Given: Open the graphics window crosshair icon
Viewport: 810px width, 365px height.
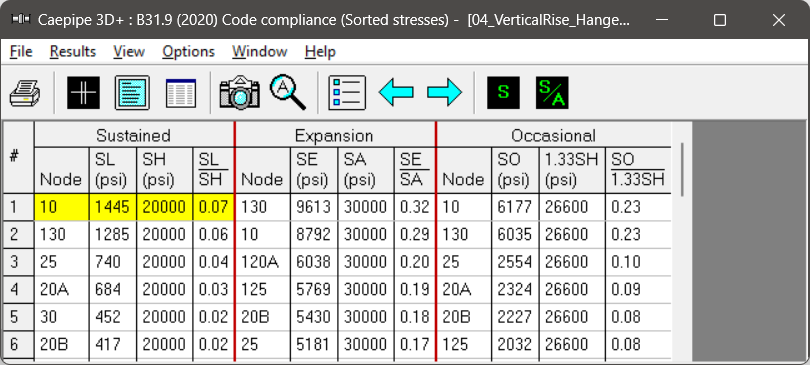Looking at the screenshot, I should [83, 93].
